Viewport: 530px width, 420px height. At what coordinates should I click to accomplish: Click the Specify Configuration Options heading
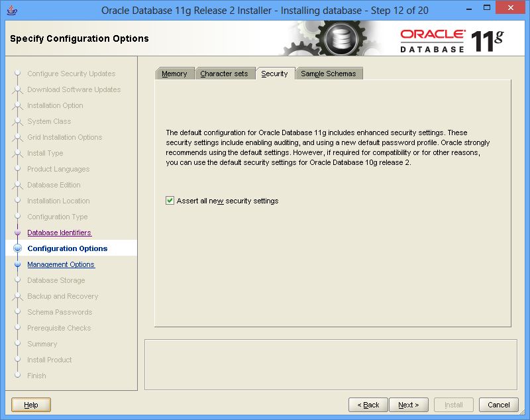click(x=79, y=38)
